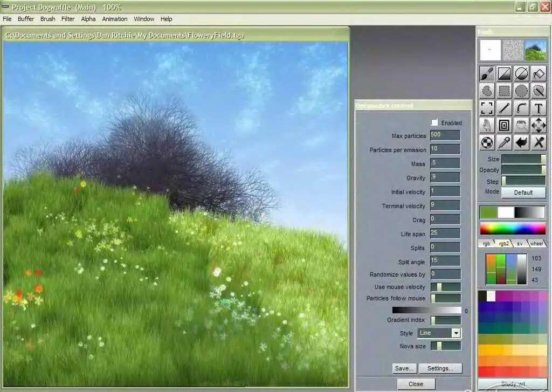This screenshot has width=552, height=392.
Task: Click the white secondary color swatch
Action: click(x=506, y=212)
